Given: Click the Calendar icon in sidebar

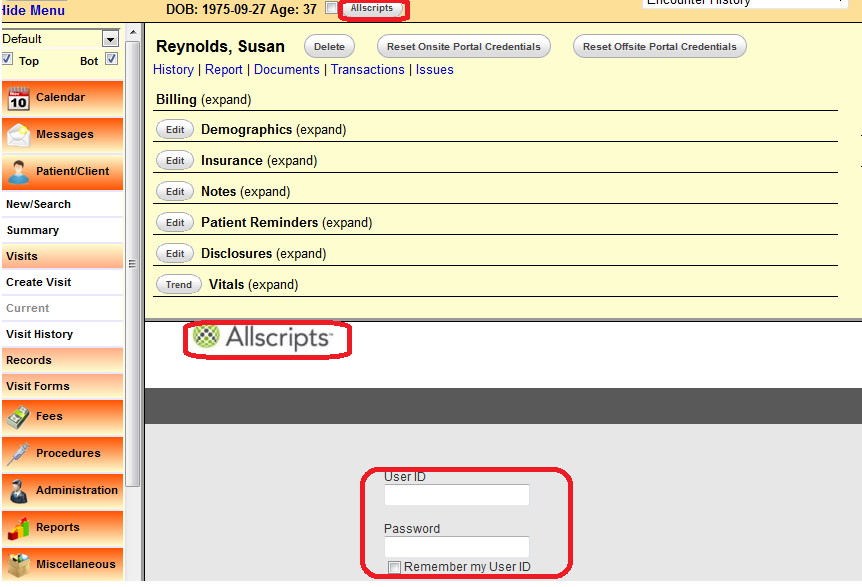Looking at the screenshot, I should click(18, 98).
